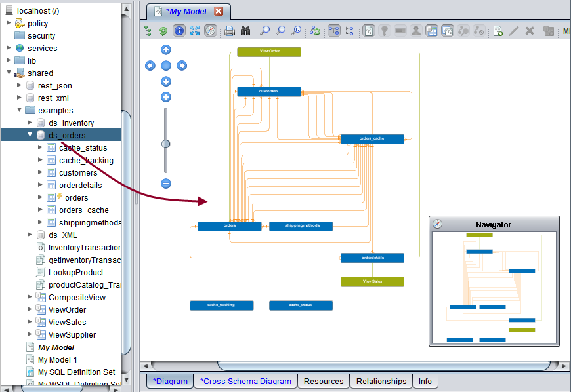Select the customers table in the tree
Image resolution: width=571 pixels, height=392 pixels.
77,173
